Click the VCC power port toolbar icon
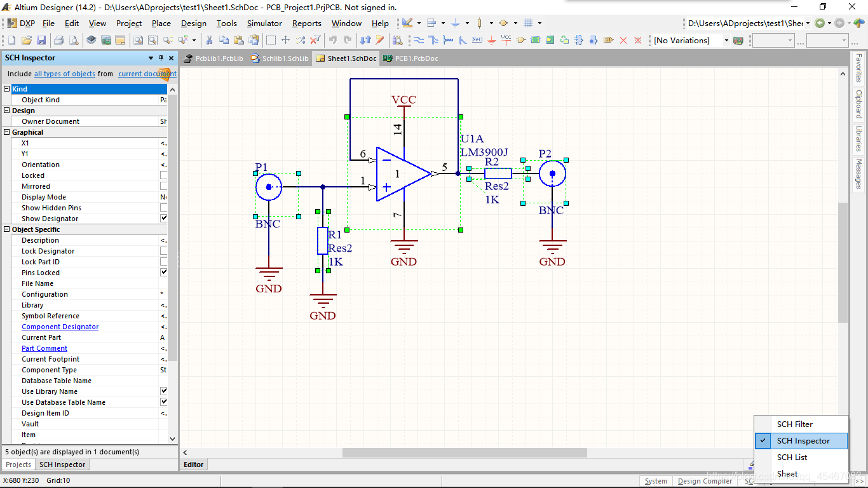 coord(506,40)
